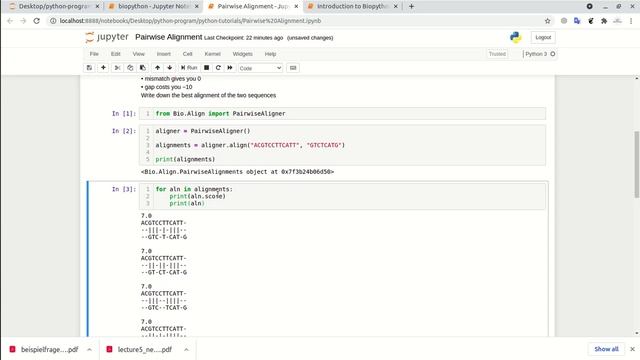640x360 pixels.
Task: Copy selected cells icon
Action: click(130, 68)
